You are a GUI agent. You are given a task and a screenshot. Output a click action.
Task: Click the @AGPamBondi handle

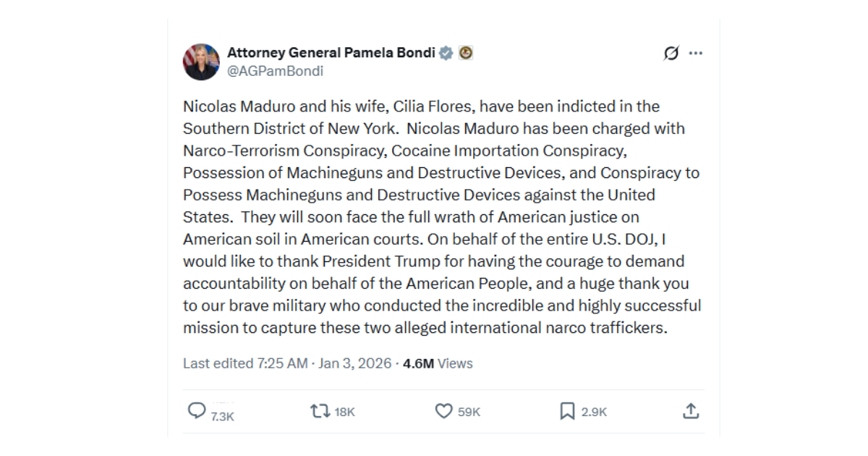point(276,70)
